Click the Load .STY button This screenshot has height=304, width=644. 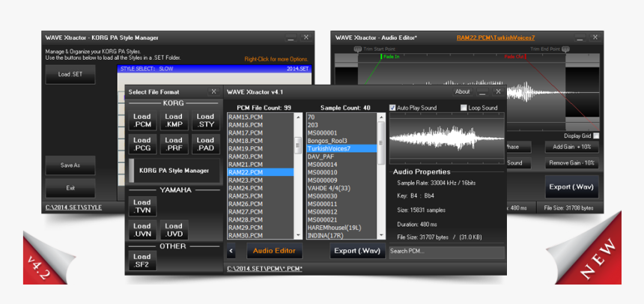[x=205, y=121]
